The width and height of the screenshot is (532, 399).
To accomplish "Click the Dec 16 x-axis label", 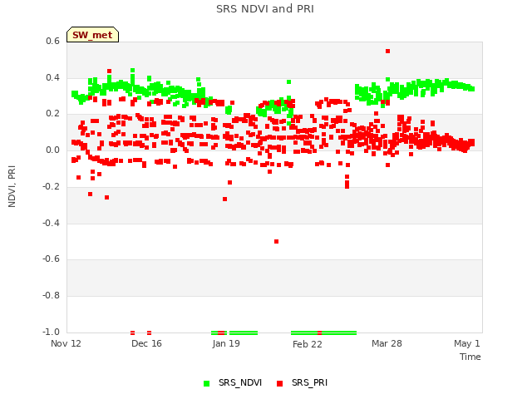I will pyautogui.click(x=146, y=343).
